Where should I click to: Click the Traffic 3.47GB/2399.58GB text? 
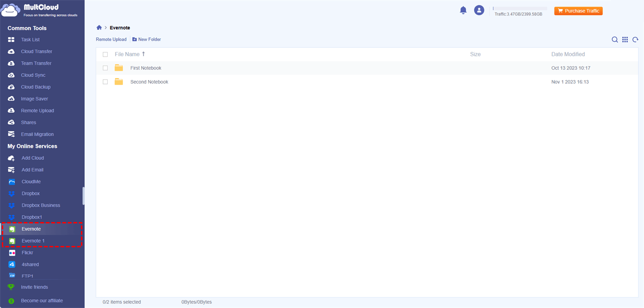pyautogui.click(x=518, y=14)
